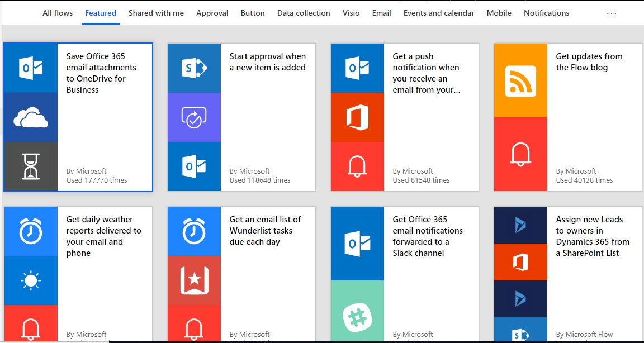Click the orange RSS feed icon
The image size is (644, 343).
(x=520, y=80)
